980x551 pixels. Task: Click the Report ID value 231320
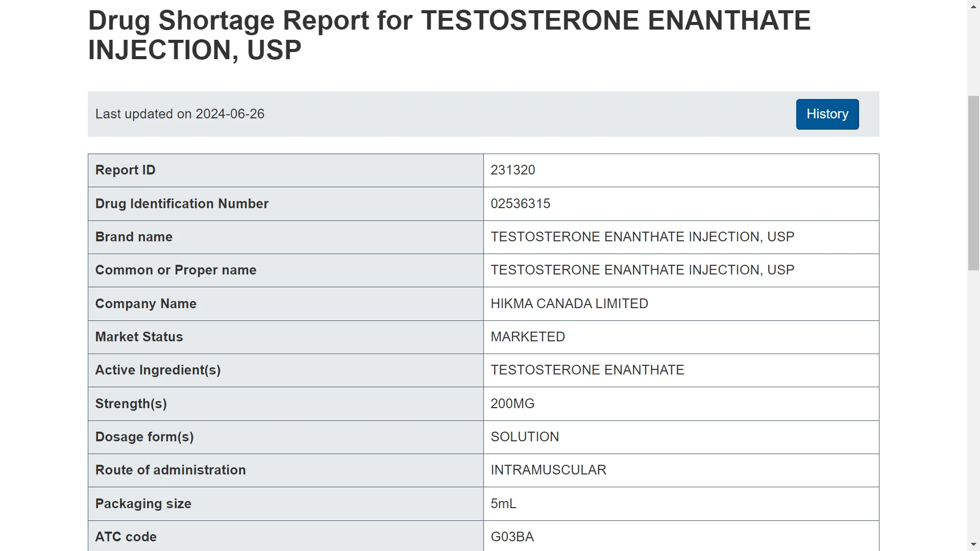coord(512,170)
